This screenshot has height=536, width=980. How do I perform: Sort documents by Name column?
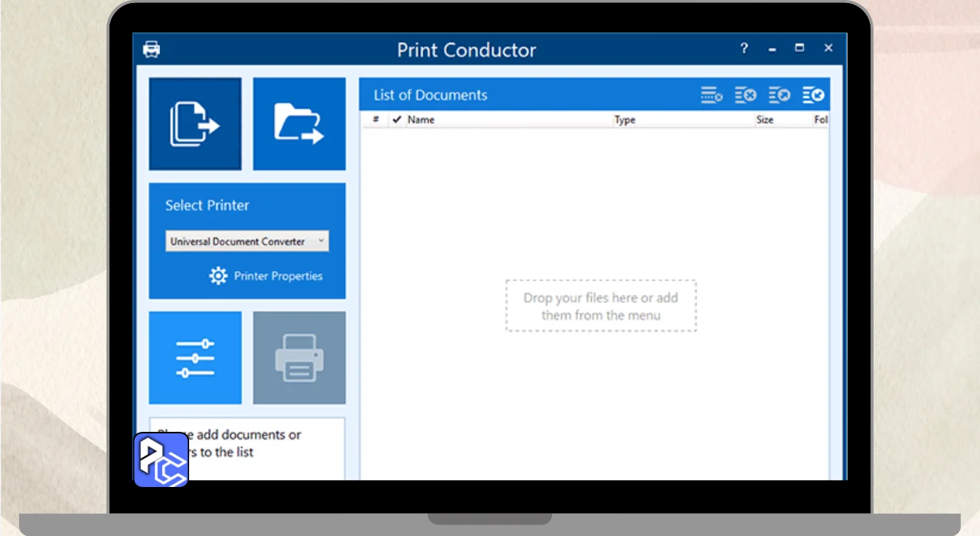tap(421, 119)
